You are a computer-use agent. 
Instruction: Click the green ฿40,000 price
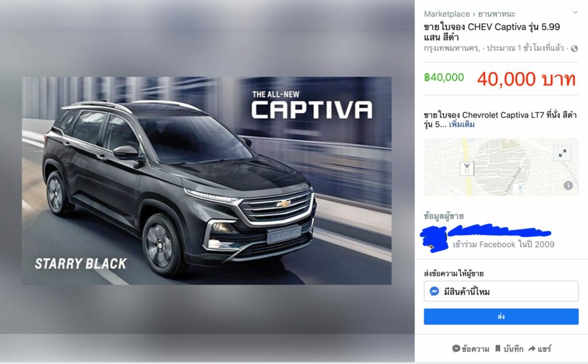(444, 78)
